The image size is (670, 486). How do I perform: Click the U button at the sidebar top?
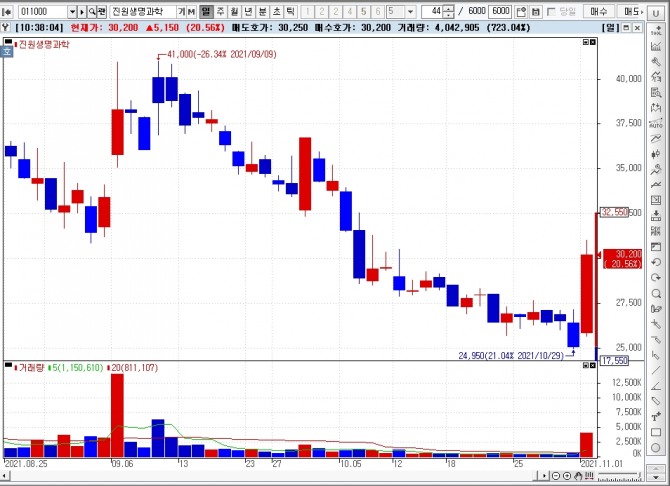[x=655, y=13]
